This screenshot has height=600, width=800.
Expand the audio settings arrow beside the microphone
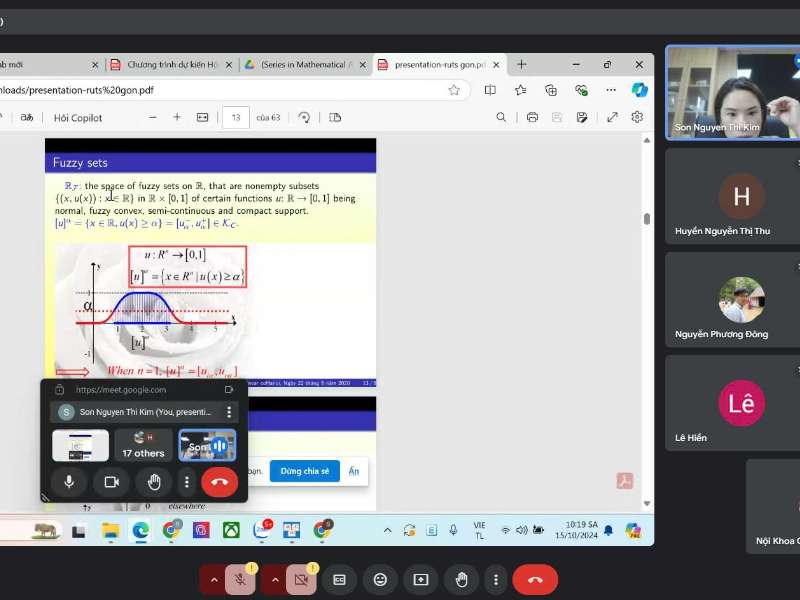pyautogui.click(x=213, y=579)
